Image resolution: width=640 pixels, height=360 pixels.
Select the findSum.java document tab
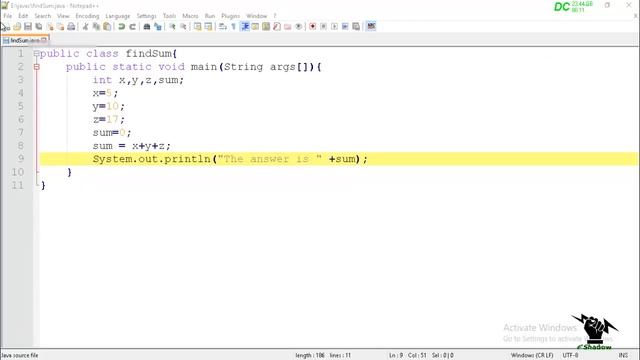25,40
